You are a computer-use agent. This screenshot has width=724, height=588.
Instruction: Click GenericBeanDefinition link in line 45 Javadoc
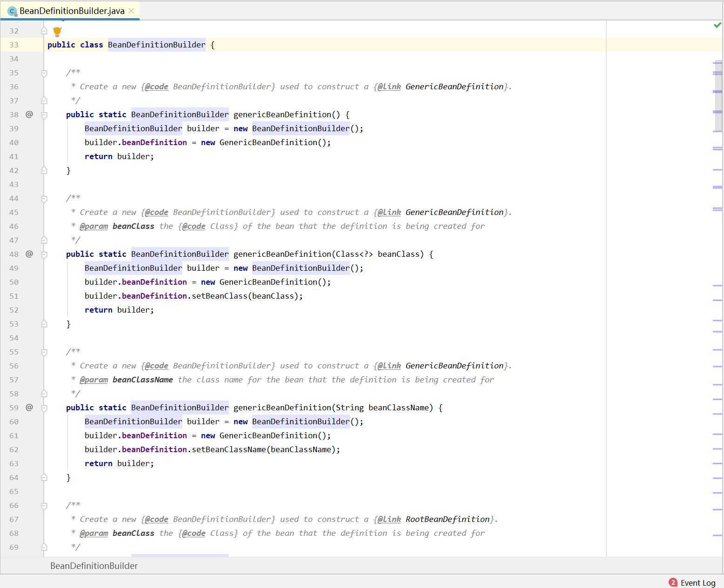coord(454,212)
